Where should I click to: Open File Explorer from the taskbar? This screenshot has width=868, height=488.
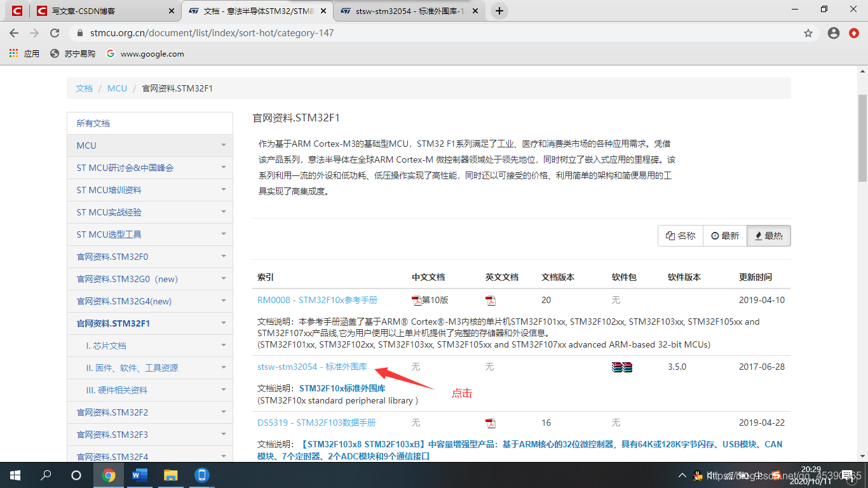[x=171, y=475]
